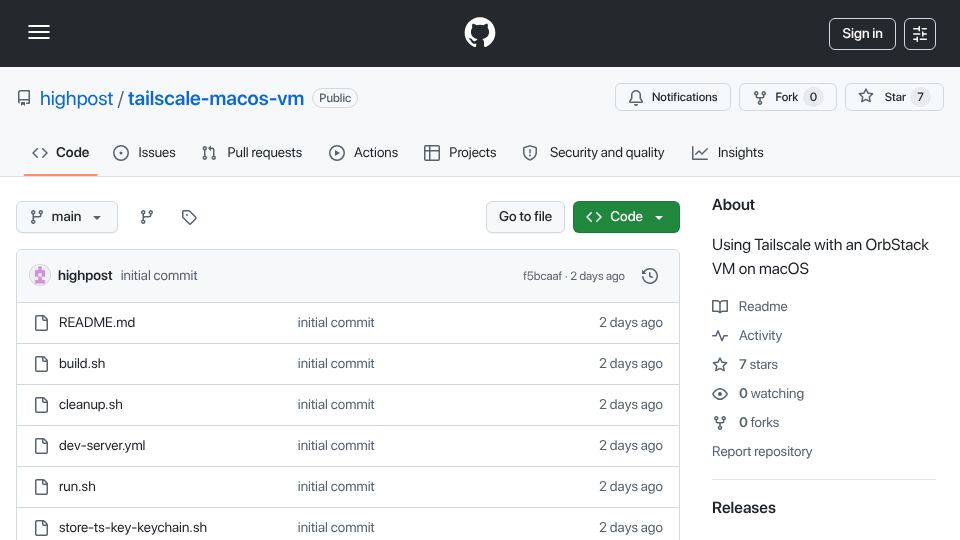View commit history clock icon
Image resolution: width=960 pixels, height=540 pixels.
coord(650,276)
